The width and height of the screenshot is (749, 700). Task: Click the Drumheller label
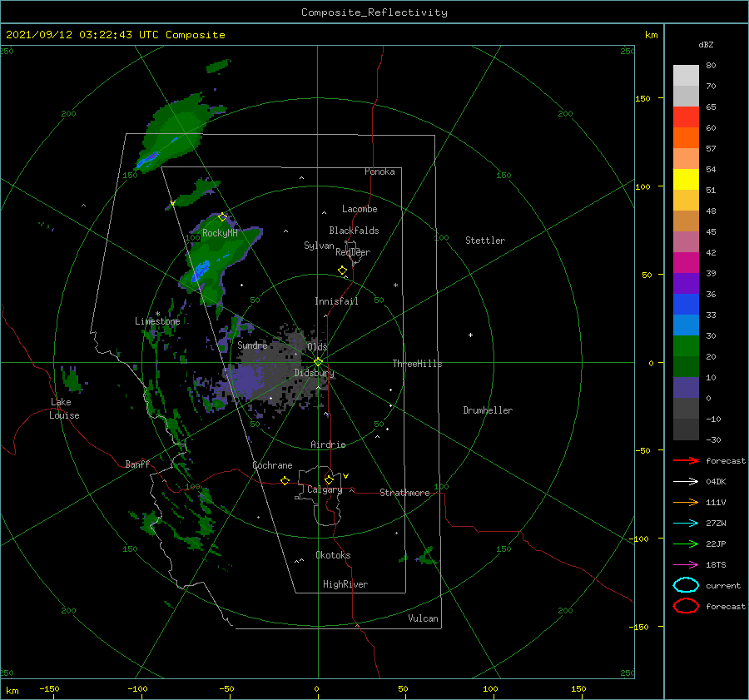tap(488, 410)
